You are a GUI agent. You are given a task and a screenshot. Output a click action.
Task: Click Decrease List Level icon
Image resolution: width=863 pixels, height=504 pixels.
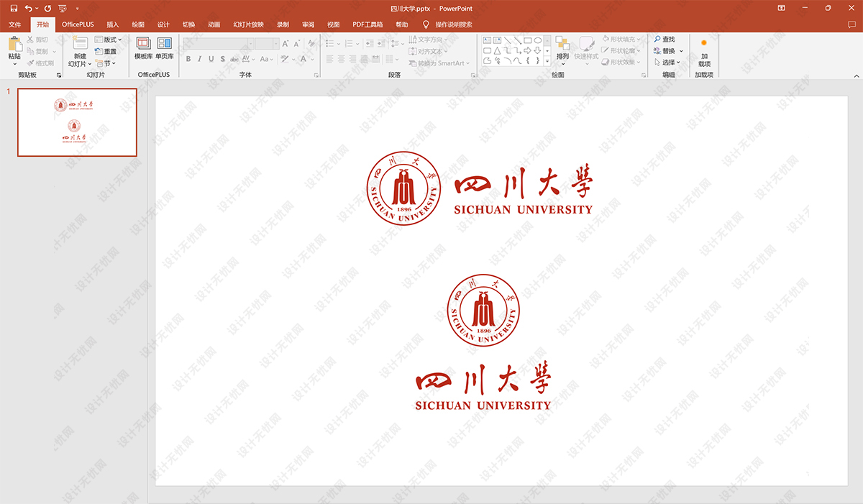pyautogui.click(x=370, y=44)
